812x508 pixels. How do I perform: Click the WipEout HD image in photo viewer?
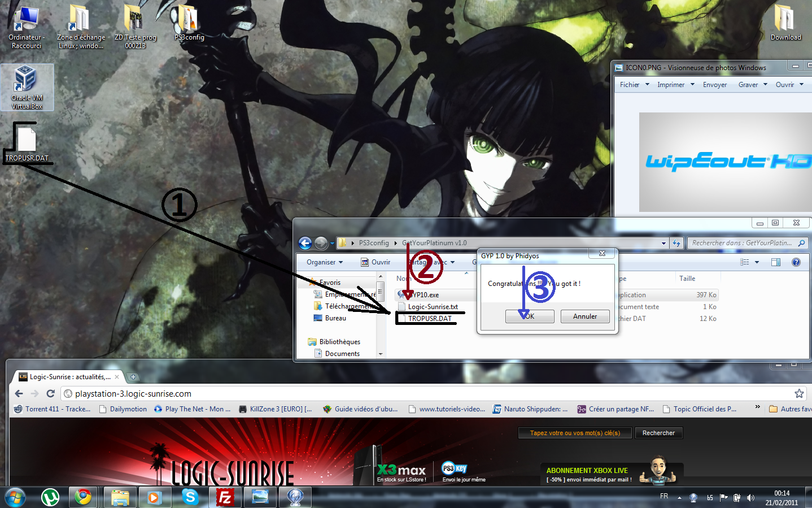coord(725,162)
